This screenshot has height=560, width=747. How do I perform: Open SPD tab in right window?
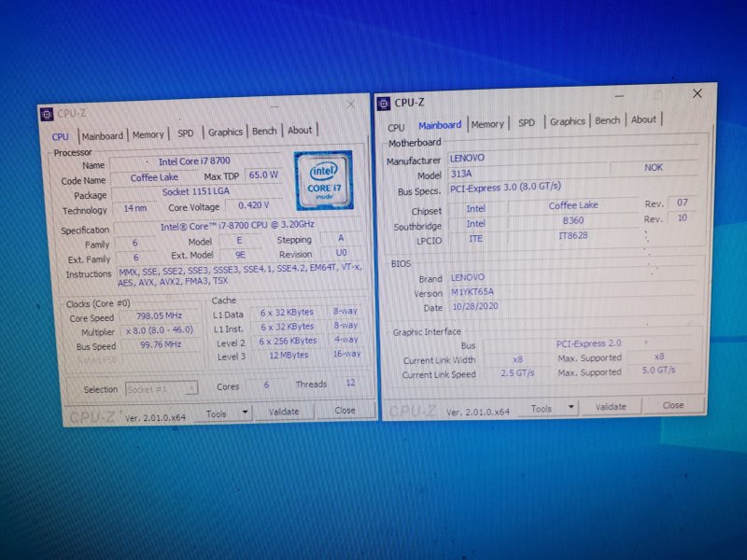point(527,123)
